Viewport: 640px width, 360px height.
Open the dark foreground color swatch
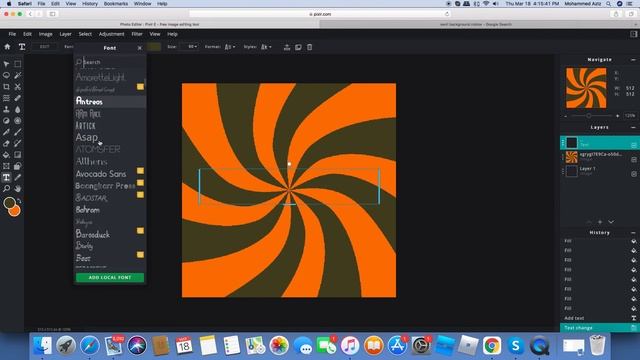(9, 202)
